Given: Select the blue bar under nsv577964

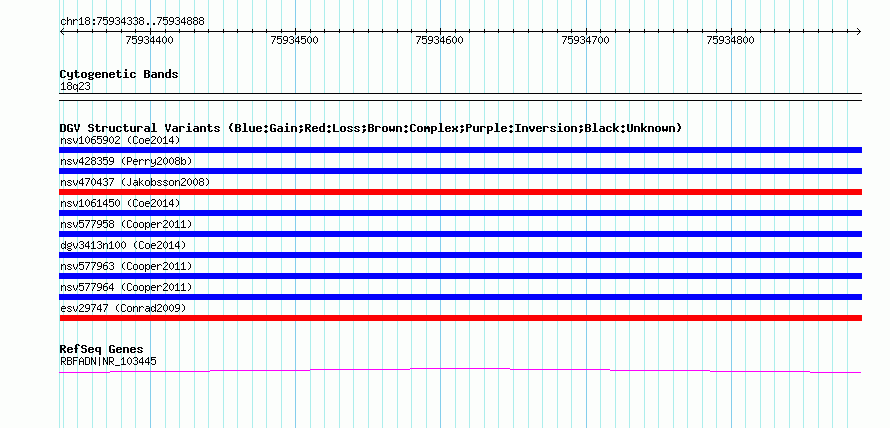Looking at the screenshot, I should 460,297.
